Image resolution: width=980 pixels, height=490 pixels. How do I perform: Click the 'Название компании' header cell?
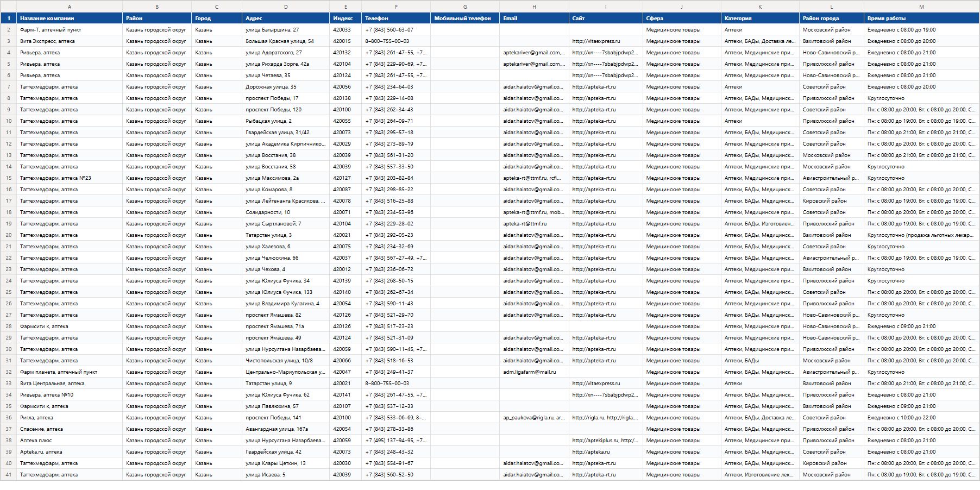pos(70,18)
